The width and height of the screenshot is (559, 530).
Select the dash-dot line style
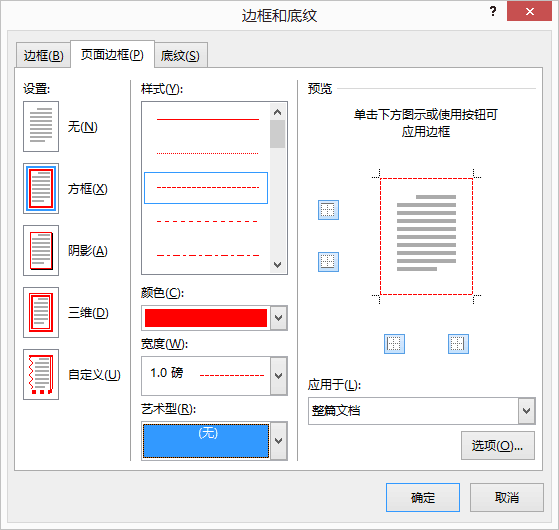click(208, 256)
